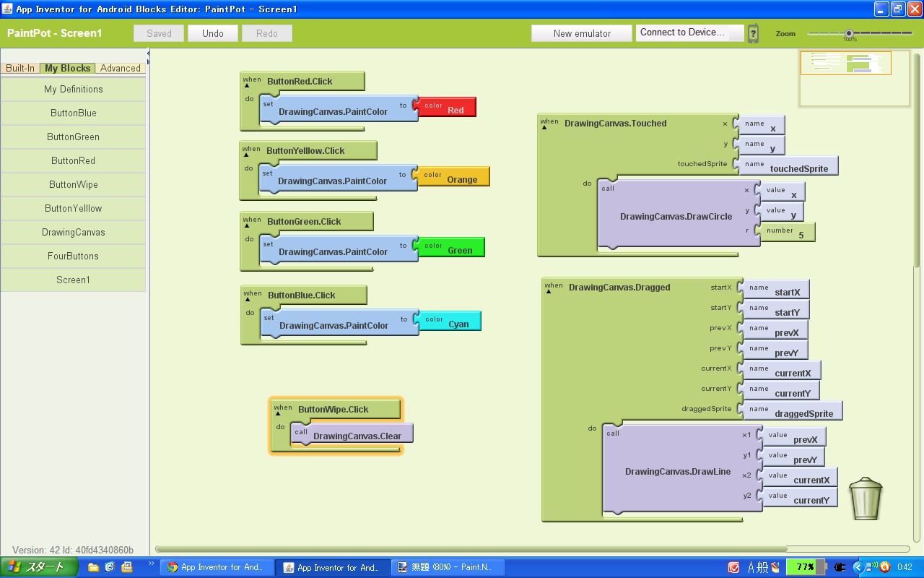Viewport: 924px width, 578px height.
Task: Click the New emulator button
Action: coord(581,33)
